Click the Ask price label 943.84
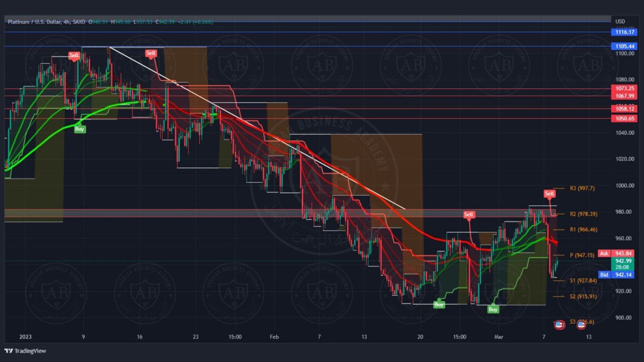The width and height of the screenshot is (644, 362). 623,253
